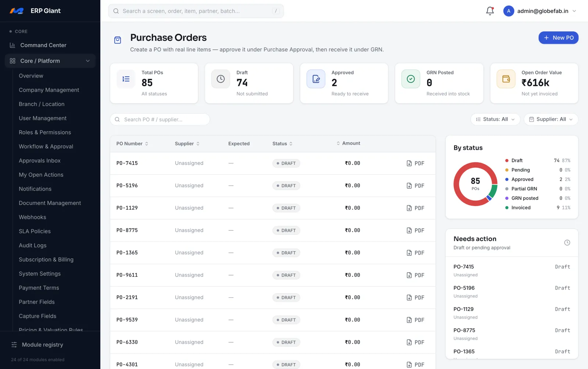Open PO-2191 row in table
Image resolution: width=588 pixels, height=369 pixels.
click(x=273, y=298)
